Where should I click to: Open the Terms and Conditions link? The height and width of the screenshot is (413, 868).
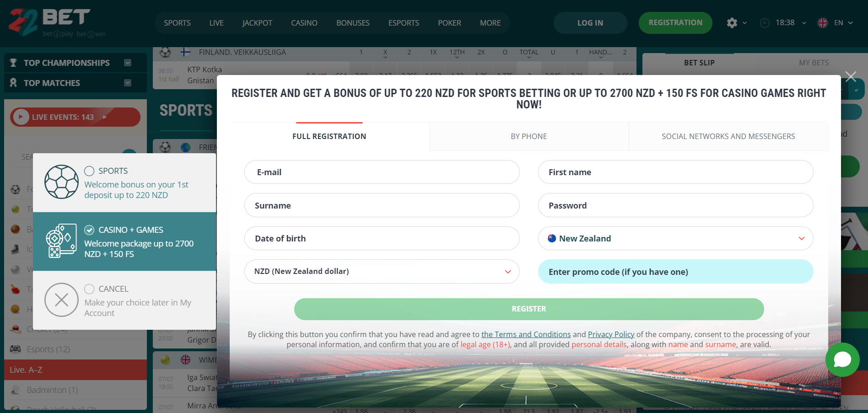pyautogui.click(x=526, y=334)
